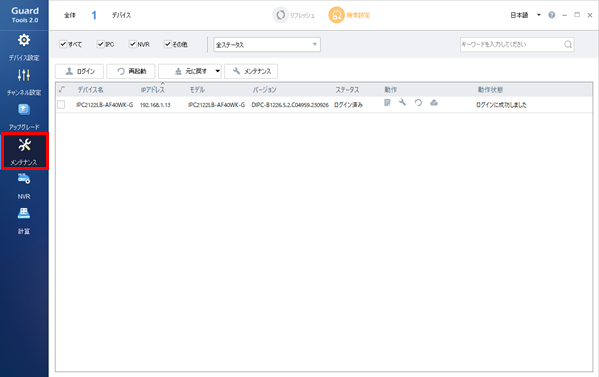Click the keyword search magnifier icon
The width and height of the screenshot is (599, 377).
point(568,44)
